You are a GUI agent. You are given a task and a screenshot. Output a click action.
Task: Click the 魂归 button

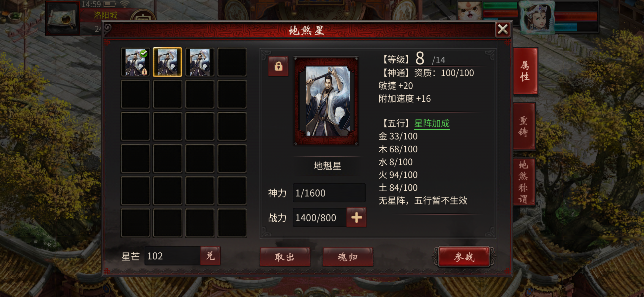(348, 257)
